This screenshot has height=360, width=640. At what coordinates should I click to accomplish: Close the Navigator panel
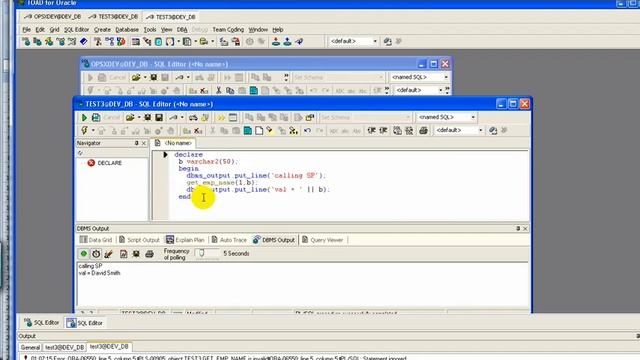144,143
